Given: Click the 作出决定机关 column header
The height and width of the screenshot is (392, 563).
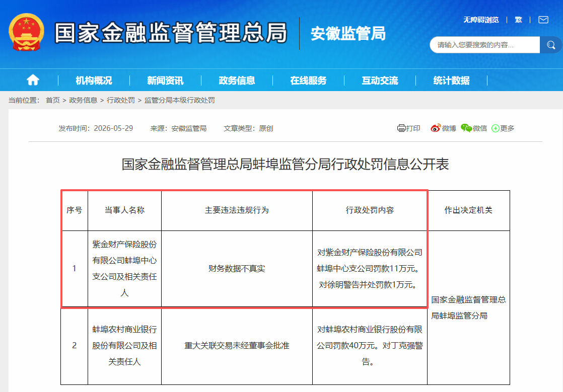Looking at the screenshot, I should (x=468, y=210).
